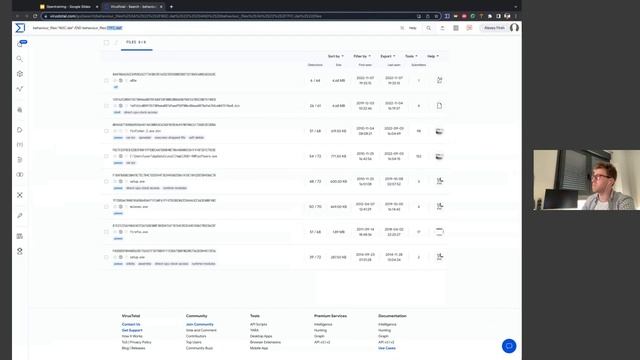The image size is (640, 360).
Task: Open the API Scripts footer link
Action: tap(258, 324)
